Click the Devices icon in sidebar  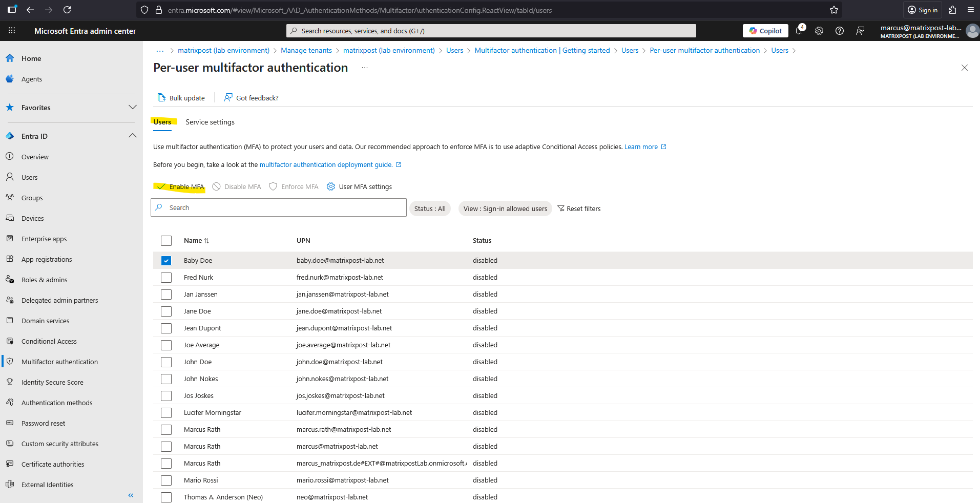coord(10,218)
